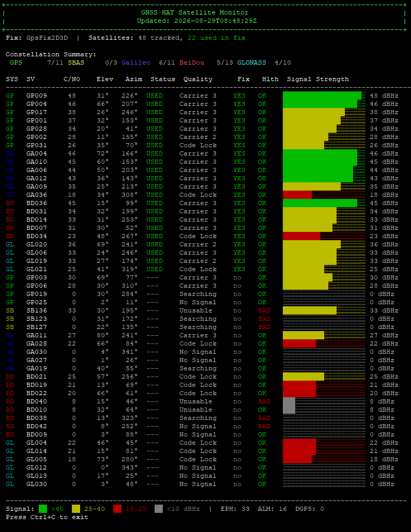Click the GLONASS constellation label in summary
The width and height of the screenshot is (411, 532).
252,62
